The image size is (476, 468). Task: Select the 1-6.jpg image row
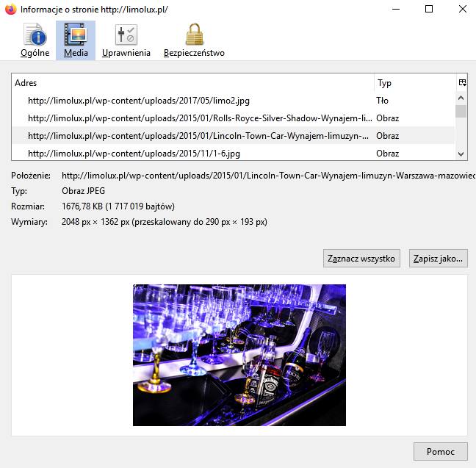pos(233,153)
